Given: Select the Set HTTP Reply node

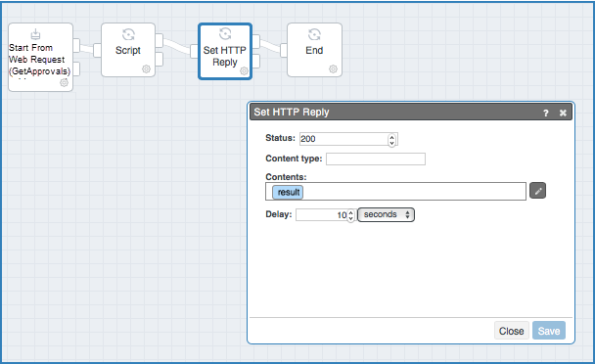Looking at the screenshot, I should click(x=225, y=51).
